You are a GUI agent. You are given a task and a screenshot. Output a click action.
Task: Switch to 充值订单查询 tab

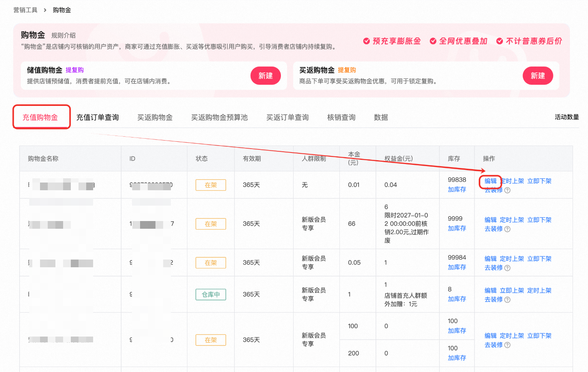pyautogui.click(x=97, y=117)
